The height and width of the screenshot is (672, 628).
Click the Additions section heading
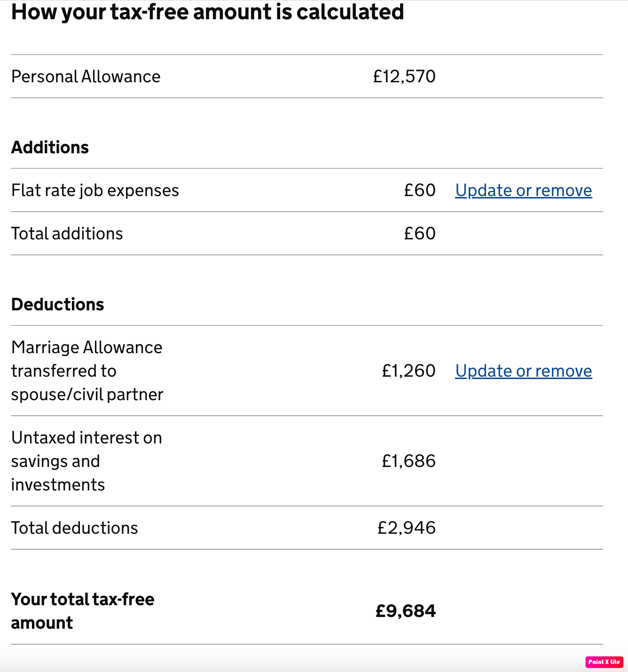point(50,148)
